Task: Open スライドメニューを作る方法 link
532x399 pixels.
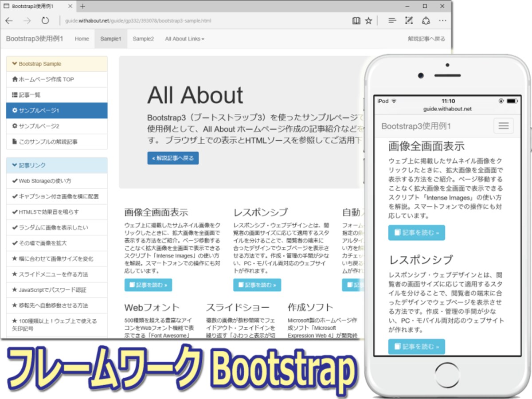Action: tap(57, 274)
